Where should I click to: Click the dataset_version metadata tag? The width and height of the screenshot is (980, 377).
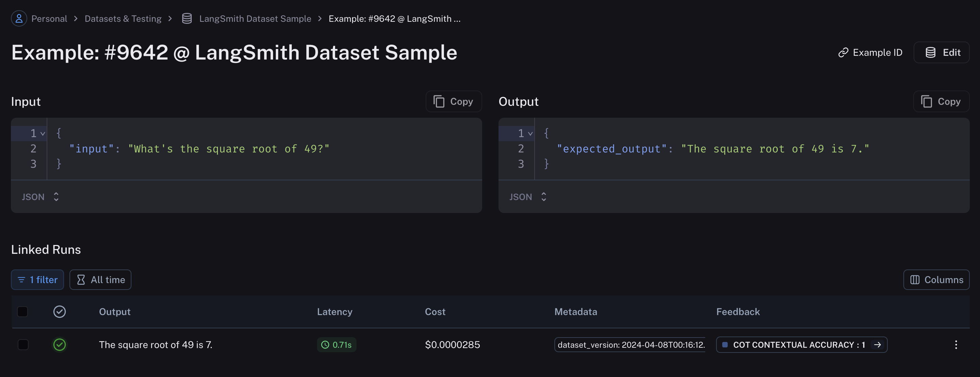[x=630, y=345]
